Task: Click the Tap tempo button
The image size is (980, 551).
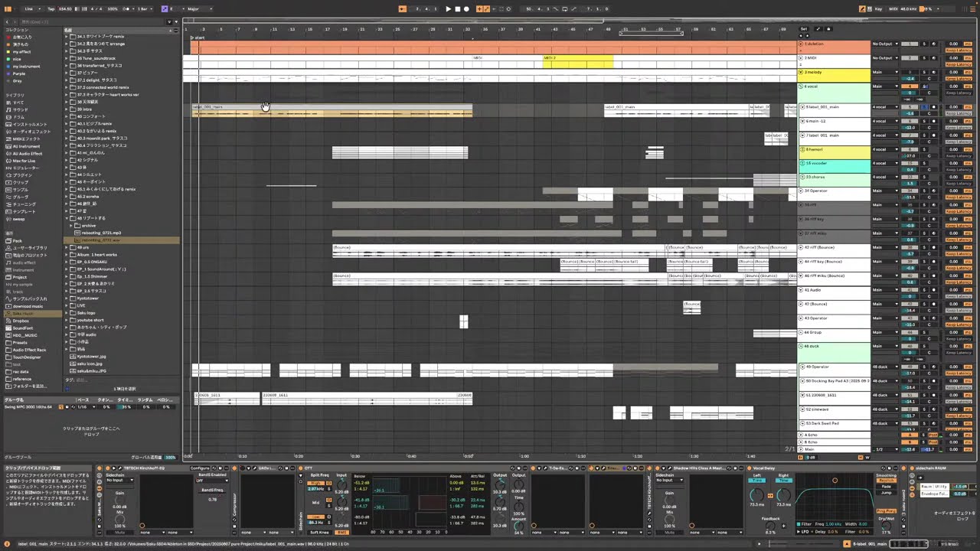Action: click(51, 9)
